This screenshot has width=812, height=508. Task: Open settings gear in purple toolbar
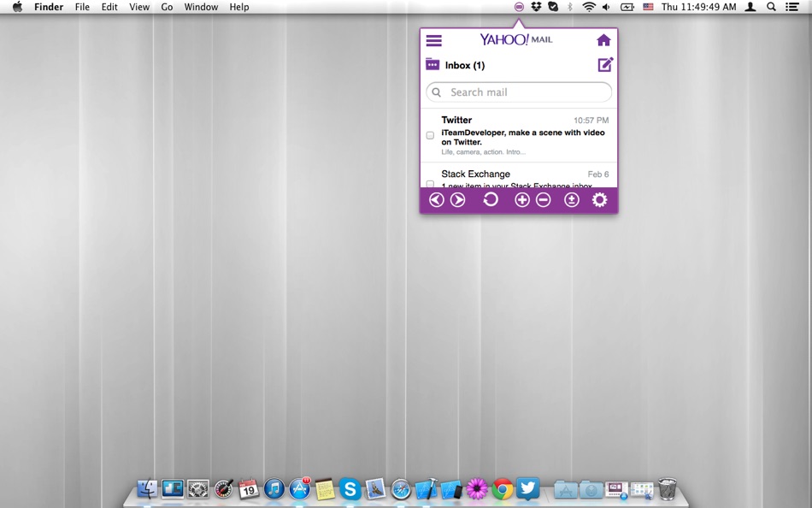pyautogui.click(x=600, y=200)
